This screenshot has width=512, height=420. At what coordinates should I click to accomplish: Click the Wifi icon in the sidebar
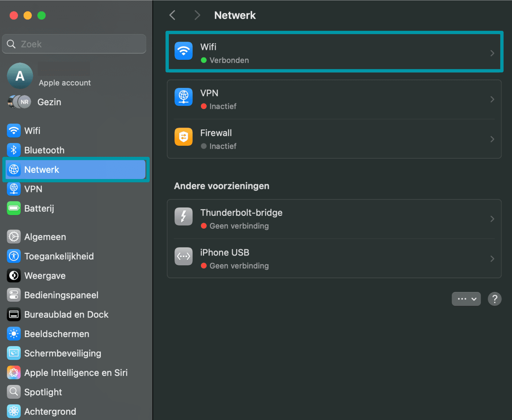(14, 131)
